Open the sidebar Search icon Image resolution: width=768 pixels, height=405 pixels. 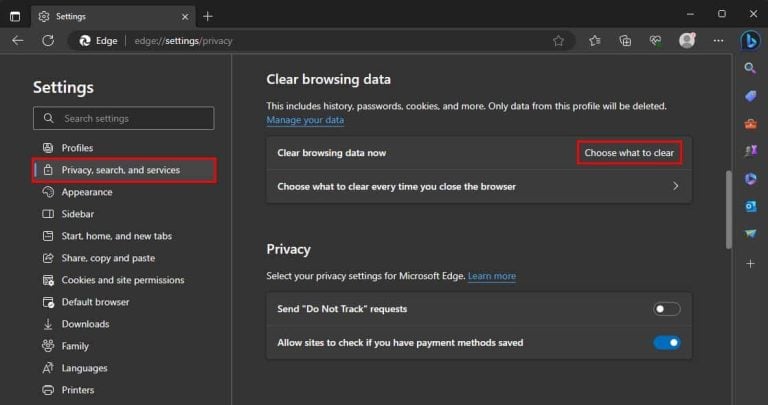(x=751, y=68)
